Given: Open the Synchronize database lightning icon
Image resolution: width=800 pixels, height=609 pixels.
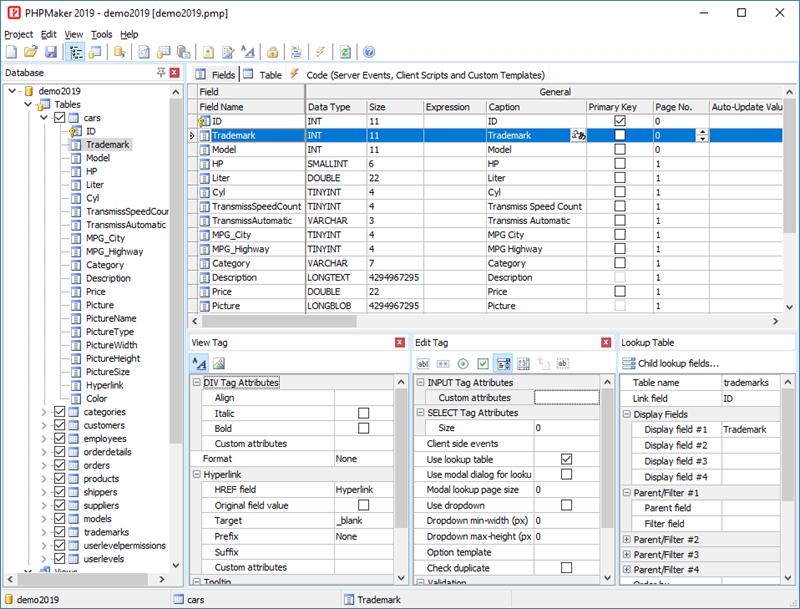Looking at the screenshot, I should pos(320,51).
